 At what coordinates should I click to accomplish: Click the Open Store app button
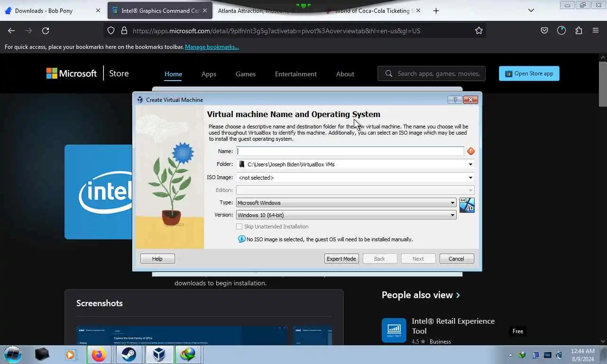[x=529, y=73]
